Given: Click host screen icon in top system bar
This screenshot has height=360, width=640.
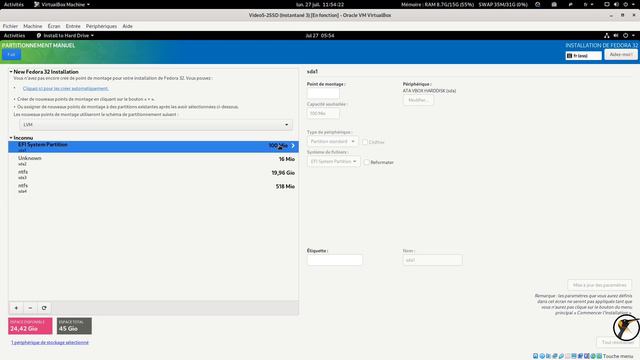Looking at the screenshot, I should point(607,4).
